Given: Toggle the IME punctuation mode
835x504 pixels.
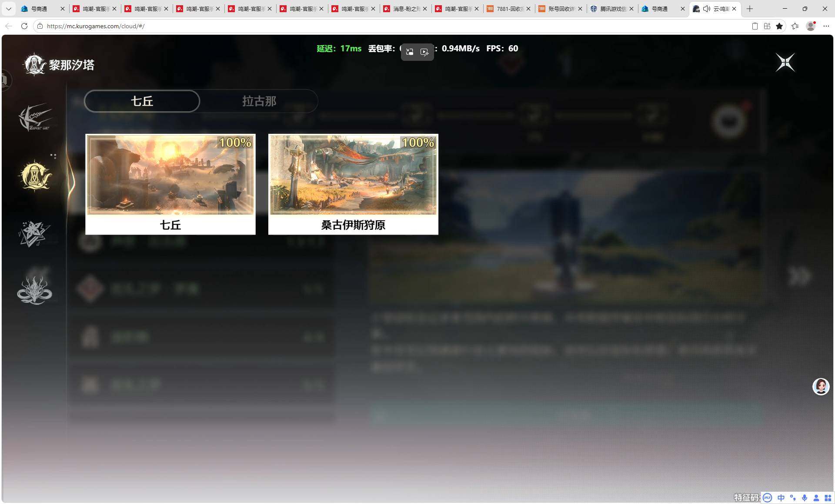Looking at the screenshot, I should click(793, 498).
